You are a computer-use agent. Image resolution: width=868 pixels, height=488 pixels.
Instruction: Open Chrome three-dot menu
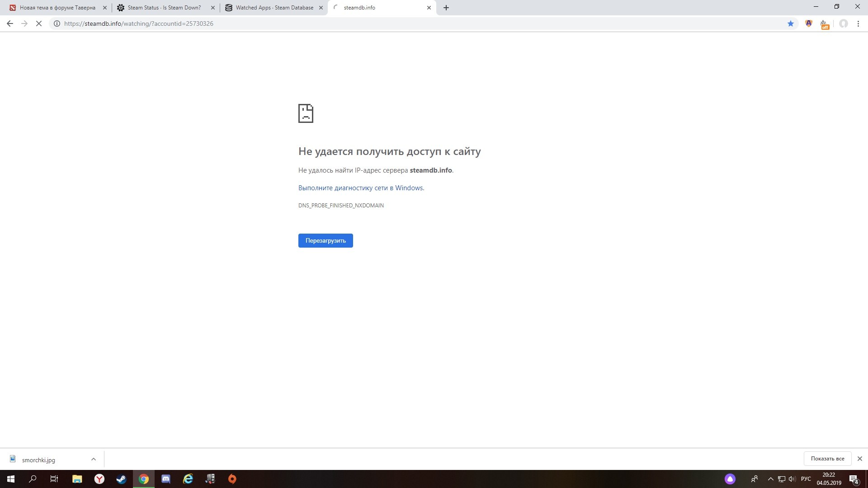click(x=858, y=23)
